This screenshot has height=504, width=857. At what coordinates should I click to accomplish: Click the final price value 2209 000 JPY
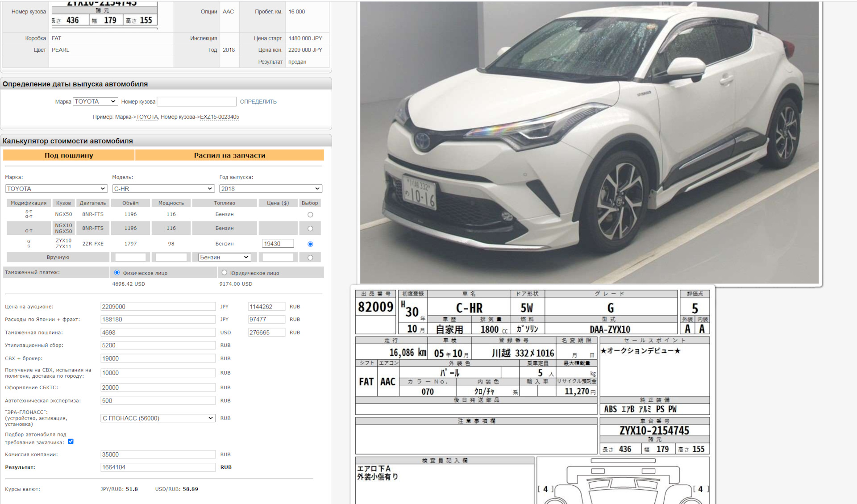(305, 50)
